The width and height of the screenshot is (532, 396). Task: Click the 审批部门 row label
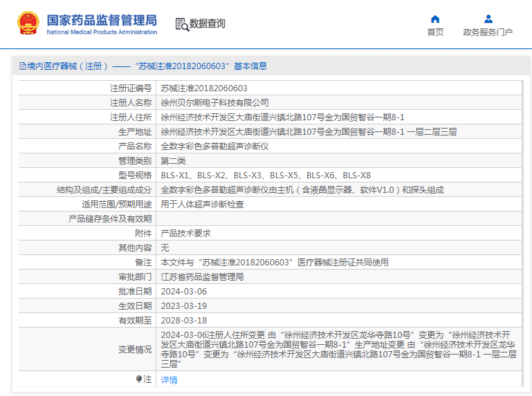135,277
